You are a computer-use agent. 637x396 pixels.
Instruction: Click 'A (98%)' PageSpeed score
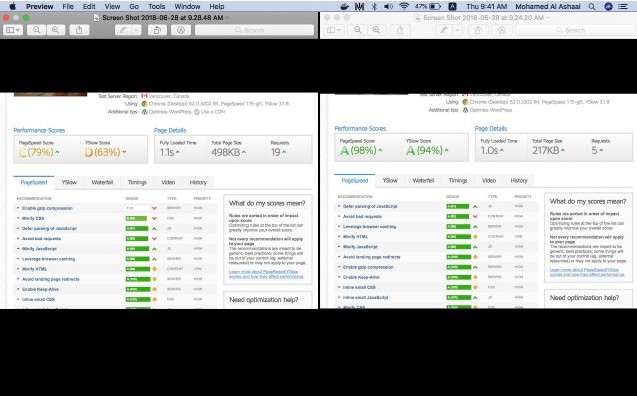pos(358,151)
